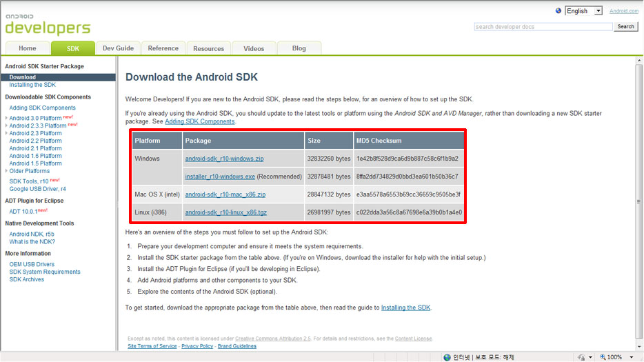Click the page scrollbar up arrow
644x362 pixels.
[x=639, y=61]
